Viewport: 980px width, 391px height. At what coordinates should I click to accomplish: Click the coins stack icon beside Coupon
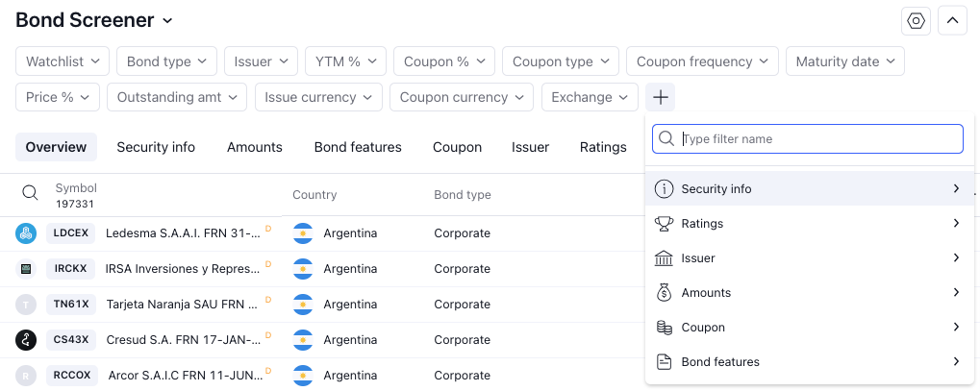[x=664, y=328]
